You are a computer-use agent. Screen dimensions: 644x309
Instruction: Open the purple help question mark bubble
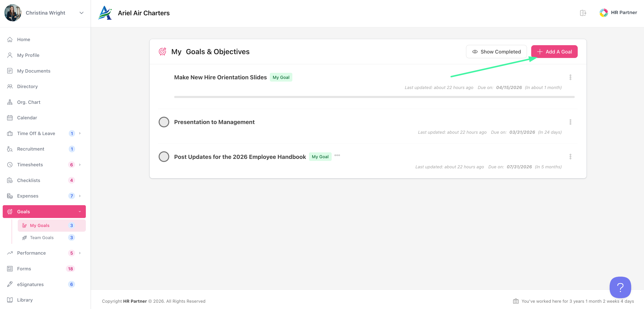(x=620, y=287)
